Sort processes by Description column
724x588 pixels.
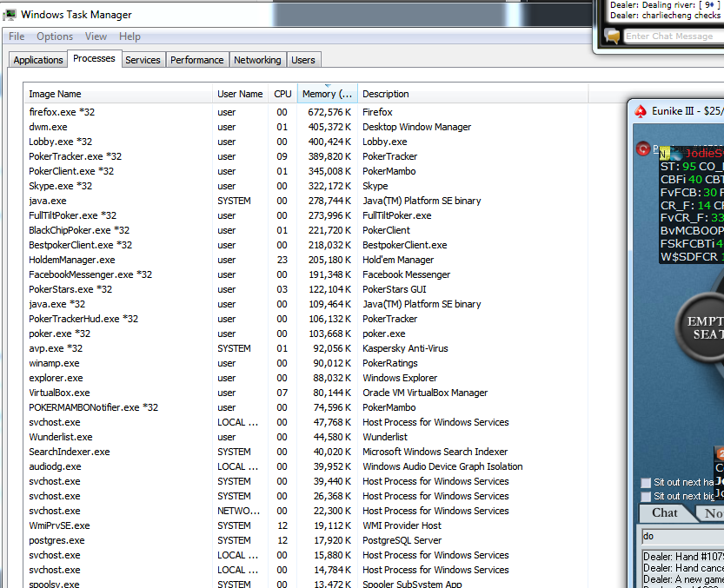(473, 94)
